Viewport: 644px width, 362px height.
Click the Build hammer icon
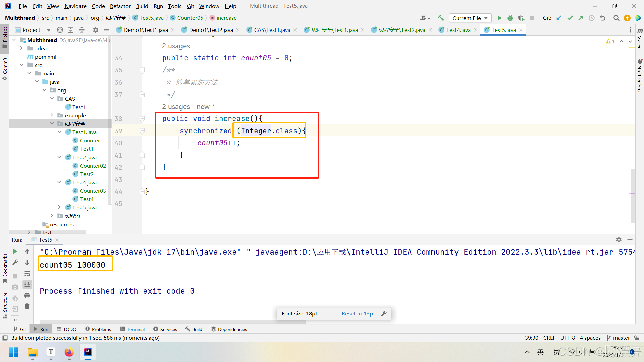[x=441, y=18]
